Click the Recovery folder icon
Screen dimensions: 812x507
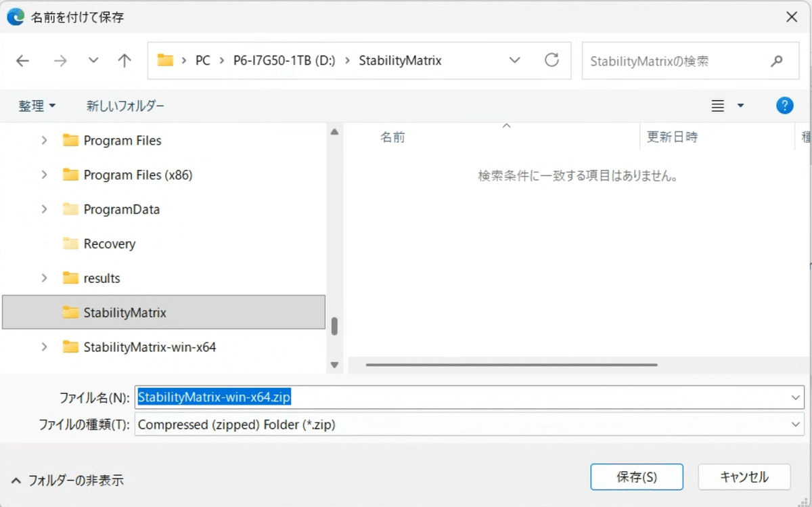coord(70,244)
